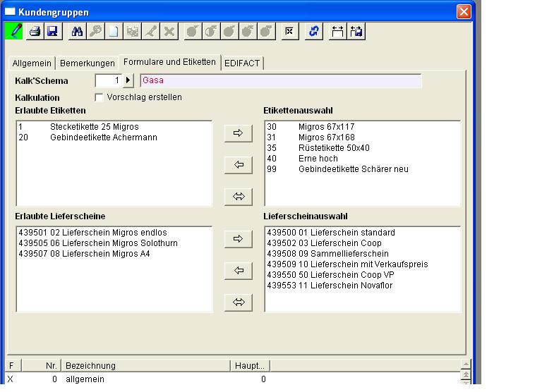The height and width of the screenshot is (392, 542).
Task: Click the Haupt... column header
Action: pyautogui.click(x=251, y=365)
